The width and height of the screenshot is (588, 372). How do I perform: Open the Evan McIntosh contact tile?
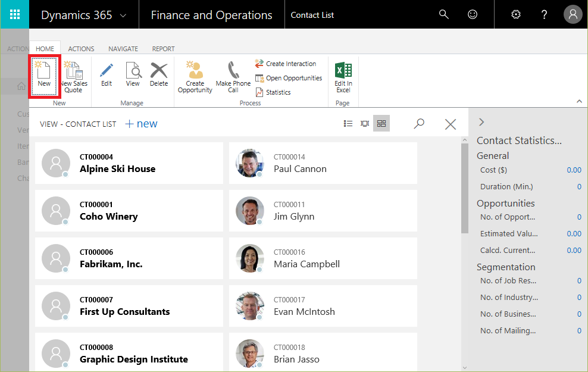tap(323, 306)
